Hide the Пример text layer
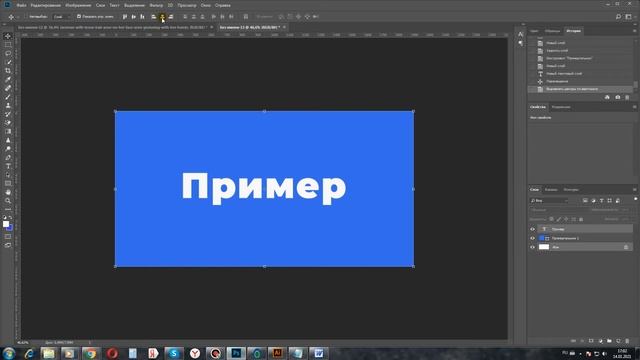This screenshot has height=360, width=640. 532,229
